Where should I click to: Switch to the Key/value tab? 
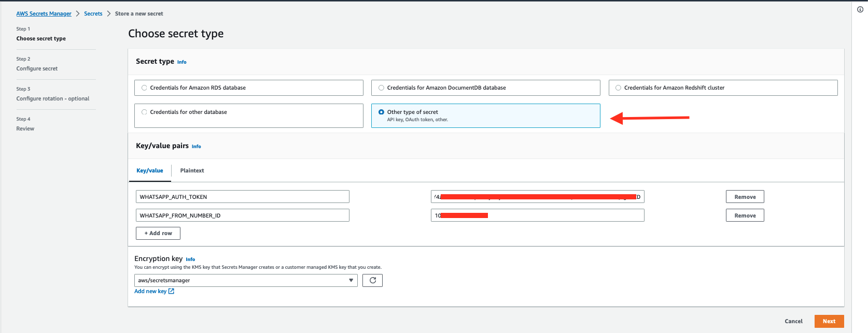150,170
